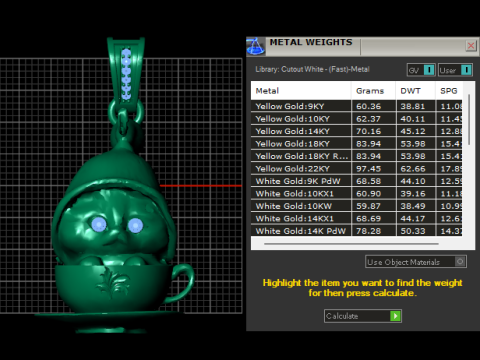Screen dimensions: 480x360
Task: Click the 97.45 grams value
Action: pos(368,169)
